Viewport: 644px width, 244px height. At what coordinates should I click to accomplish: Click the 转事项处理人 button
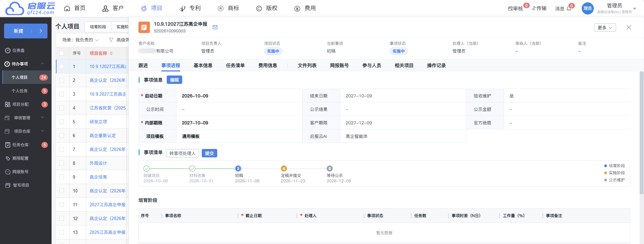(183, 153)
